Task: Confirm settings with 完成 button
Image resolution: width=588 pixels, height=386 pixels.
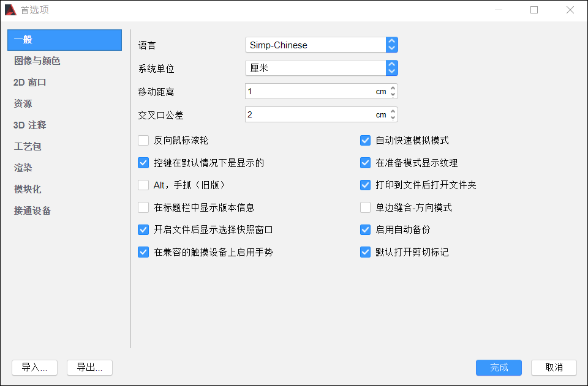Action: (x=499, y=367)
